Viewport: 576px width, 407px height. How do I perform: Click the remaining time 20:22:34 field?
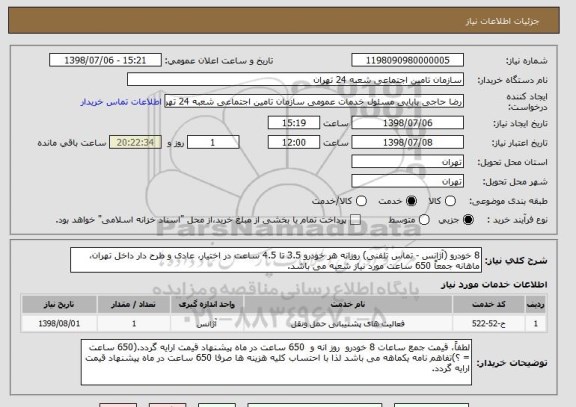[x=135, y=142]
